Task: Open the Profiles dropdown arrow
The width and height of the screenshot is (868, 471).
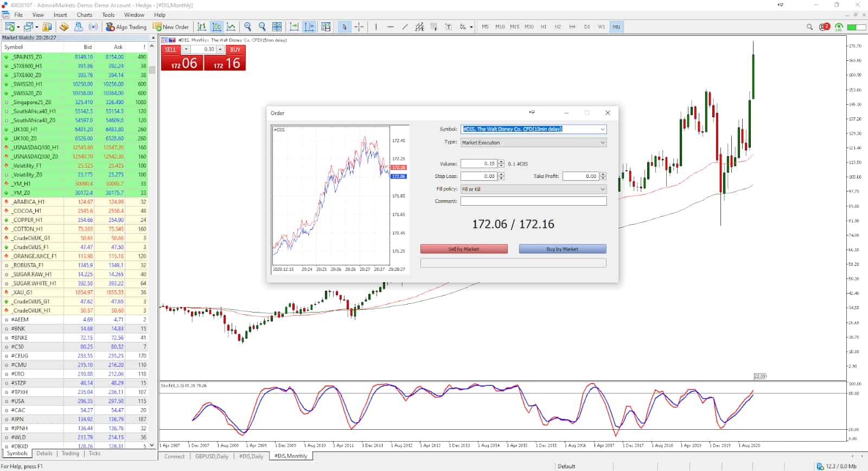Action: tap(36, 27)
